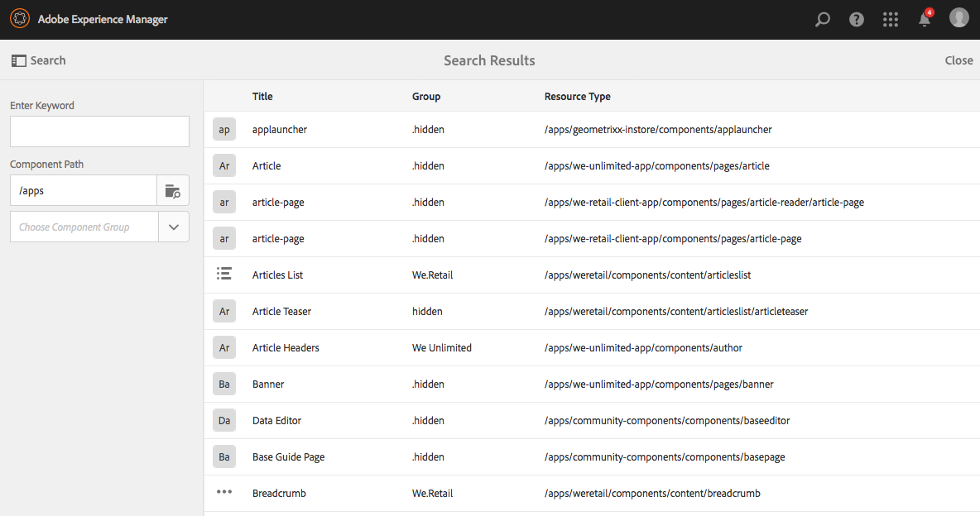Click the 'Ar' icon of Article row
Image resolution: width=980 pixels, height=516 pixels.
coord(224,165)
